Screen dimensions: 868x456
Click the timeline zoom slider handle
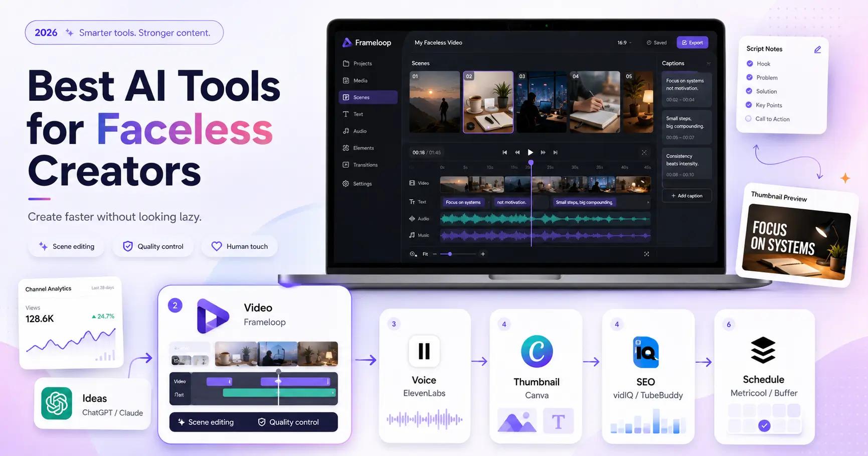coord(450,254)
